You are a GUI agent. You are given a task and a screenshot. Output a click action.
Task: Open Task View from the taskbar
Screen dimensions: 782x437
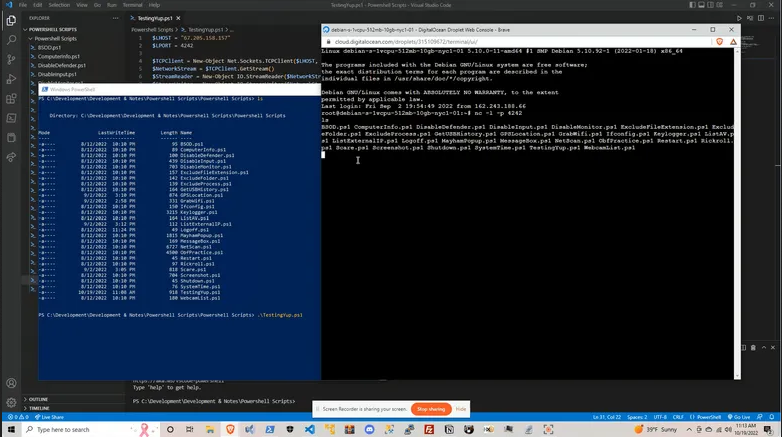point(190,430)
